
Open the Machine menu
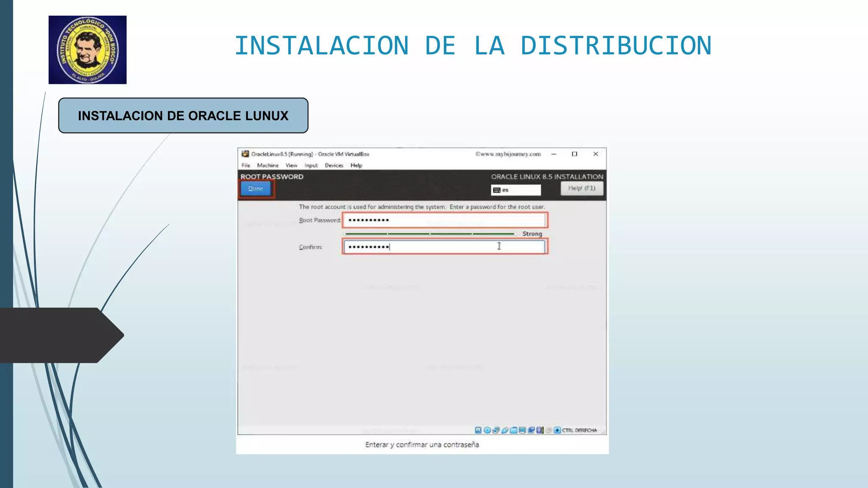click(268, 165)
